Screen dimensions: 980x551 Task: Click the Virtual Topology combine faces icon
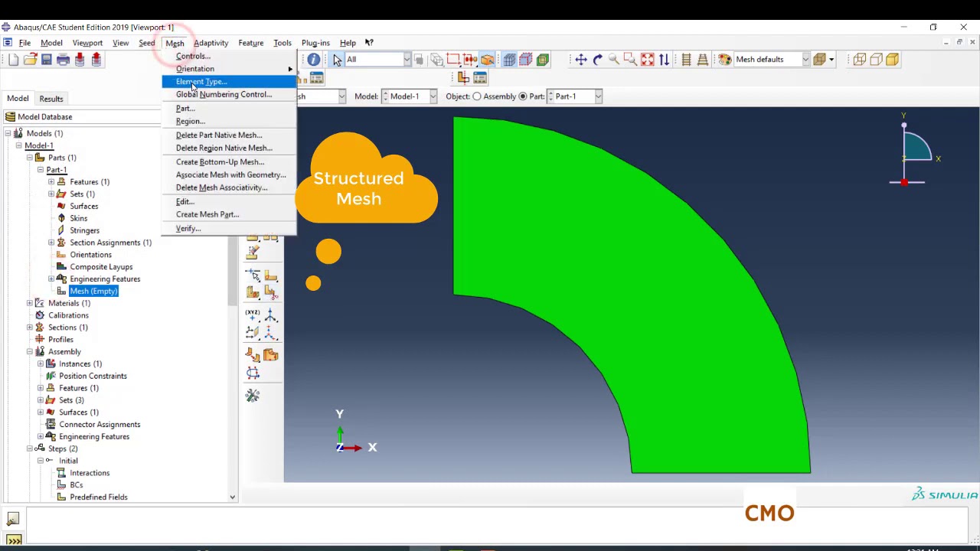[253, 355]
